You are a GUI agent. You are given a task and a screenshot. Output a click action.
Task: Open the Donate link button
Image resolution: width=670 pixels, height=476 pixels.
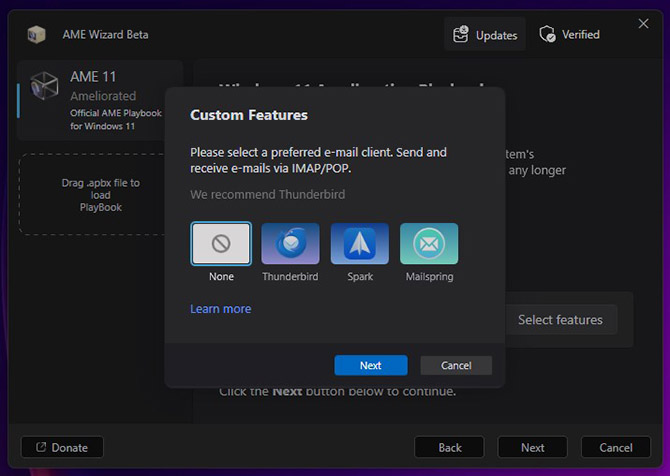coord(62,447)
